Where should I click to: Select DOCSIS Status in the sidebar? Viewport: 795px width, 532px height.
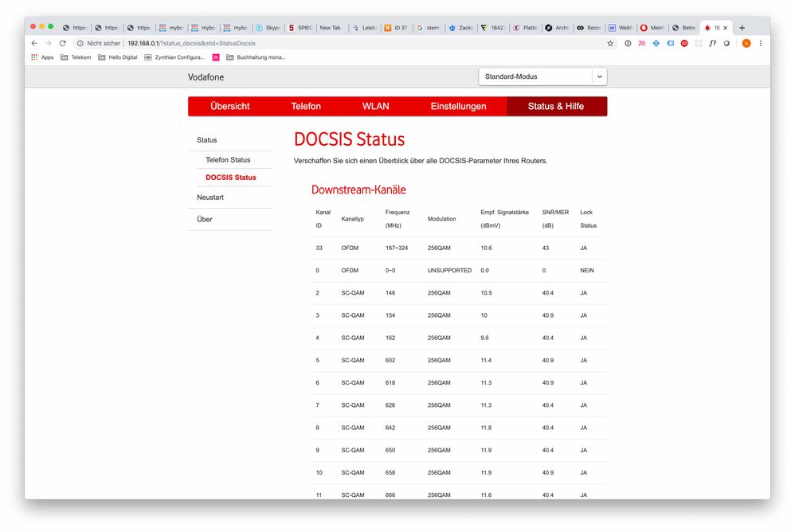pyautogui.click(x=231, y=178)
